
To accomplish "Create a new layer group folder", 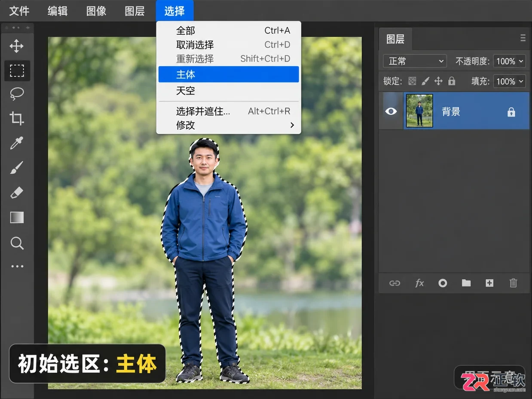I will pos(466,283).
